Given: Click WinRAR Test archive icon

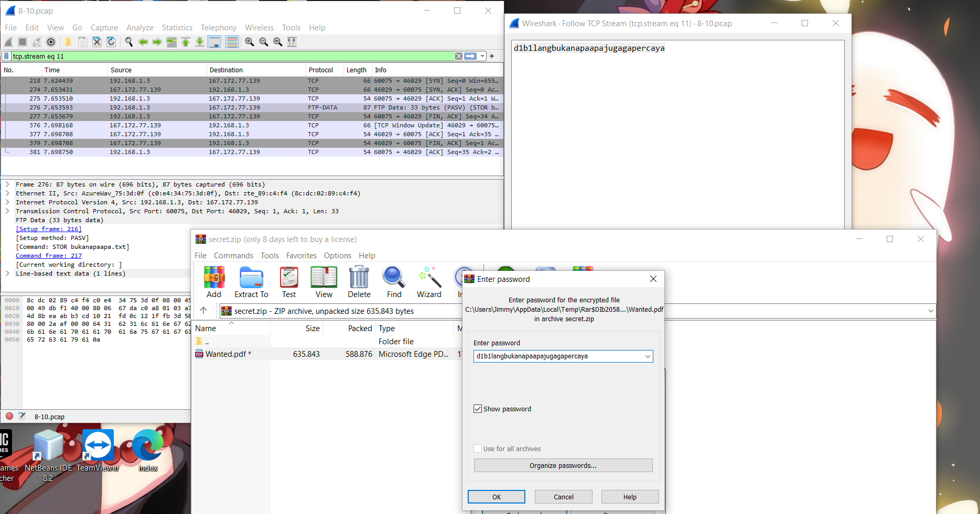Looking at the screenshot, I should coord(289,282).
